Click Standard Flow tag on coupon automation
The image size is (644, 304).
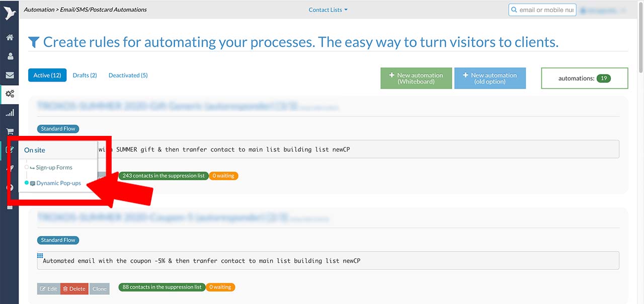(58, 240)
